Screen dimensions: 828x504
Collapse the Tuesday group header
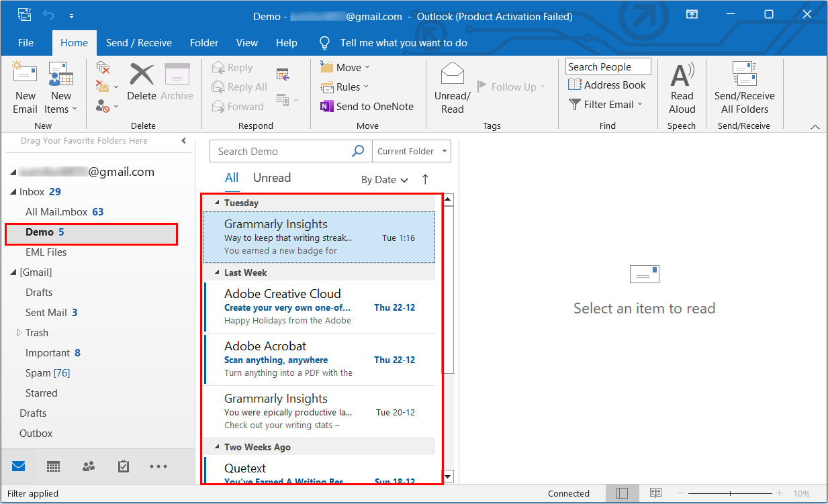tap(217, 203)
